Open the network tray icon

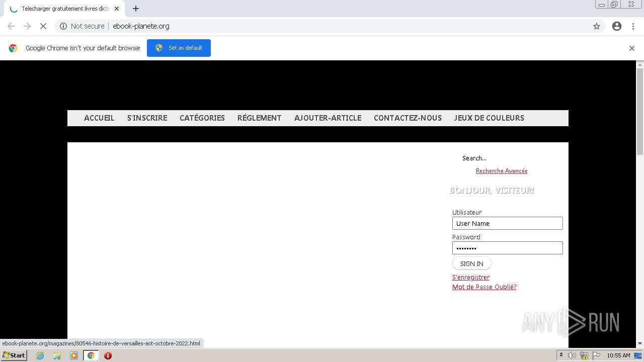(584, 355)
